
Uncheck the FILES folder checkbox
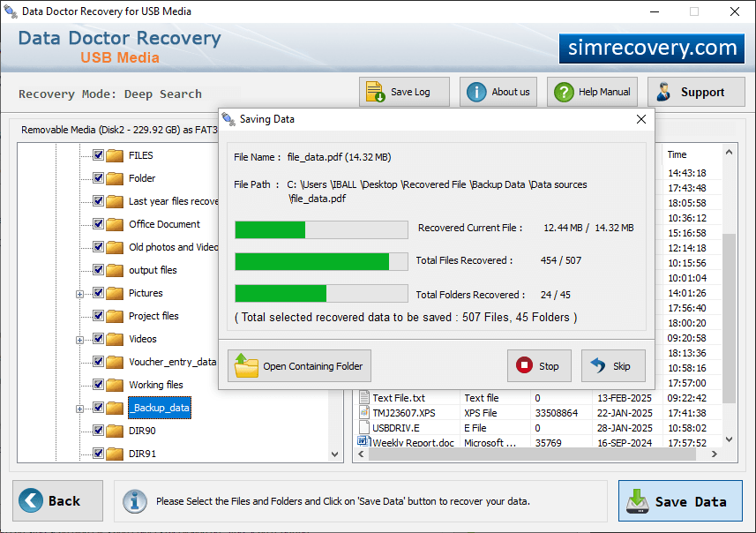pyautogui.click(x=98, y=154)
